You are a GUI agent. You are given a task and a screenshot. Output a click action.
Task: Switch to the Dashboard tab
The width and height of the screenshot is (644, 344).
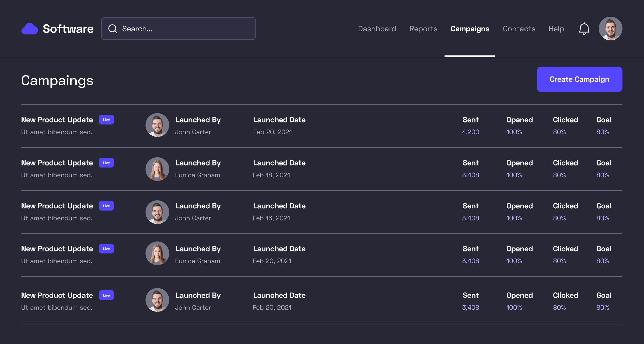tap(377, 29)
